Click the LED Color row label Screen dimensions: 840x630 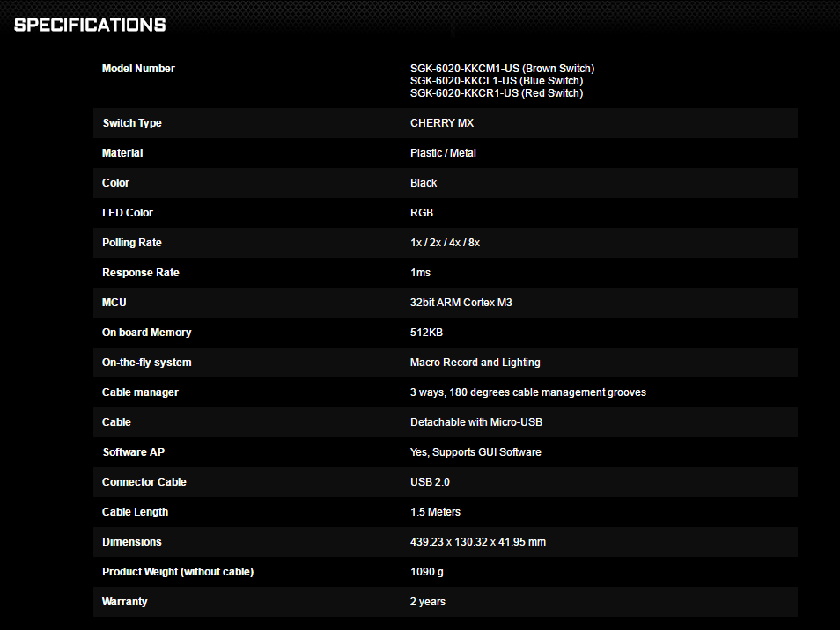click(x=128, y=213)
